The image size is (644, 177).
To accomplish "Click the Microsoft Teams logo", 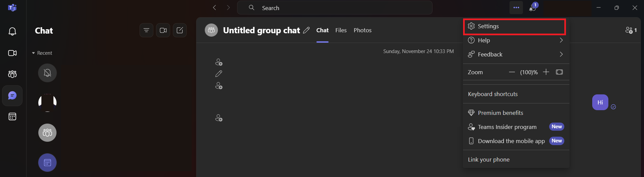I will [x=12, y=8].
